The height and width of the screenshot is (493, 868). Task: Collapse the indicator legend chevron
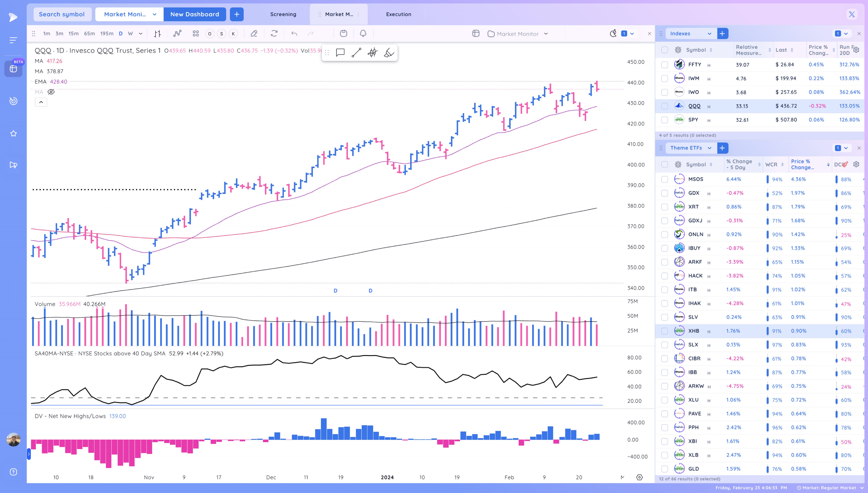(x=41, y=102)
